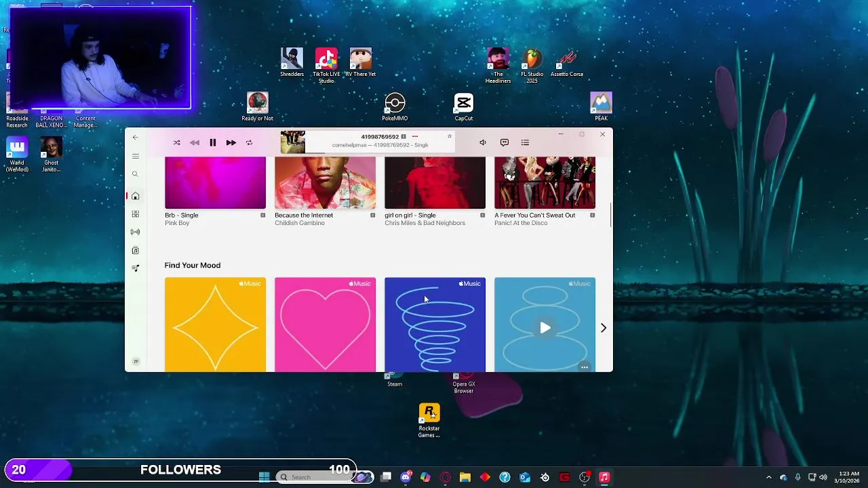The width and height of the screenshot is (868, 488).
Task: Show the lyrics panel
Action: pyautogui.click(x=504, y=143)
